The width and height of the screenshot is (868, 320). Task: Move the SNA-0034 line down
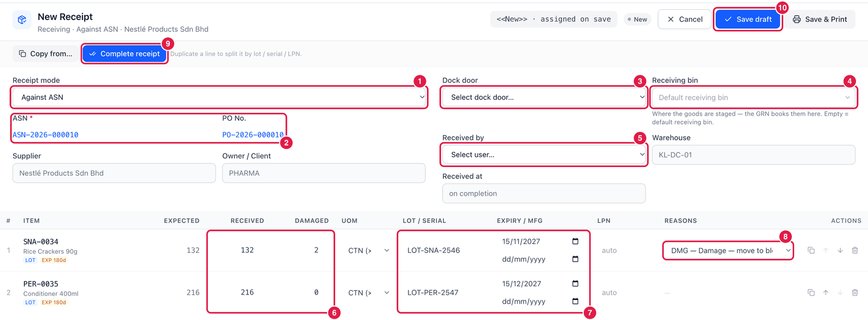(x=840, y=250)
